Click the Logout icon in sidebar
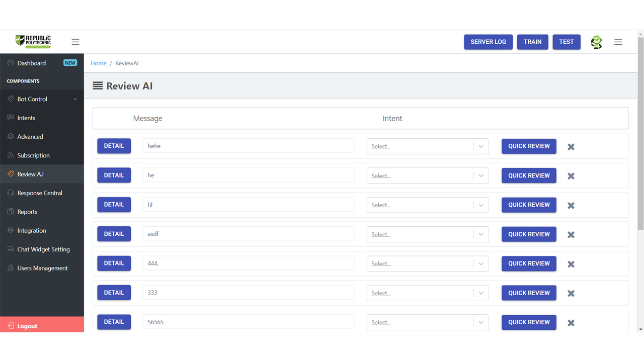The height and width of the screenshot is (362, 644). (11, 326)
